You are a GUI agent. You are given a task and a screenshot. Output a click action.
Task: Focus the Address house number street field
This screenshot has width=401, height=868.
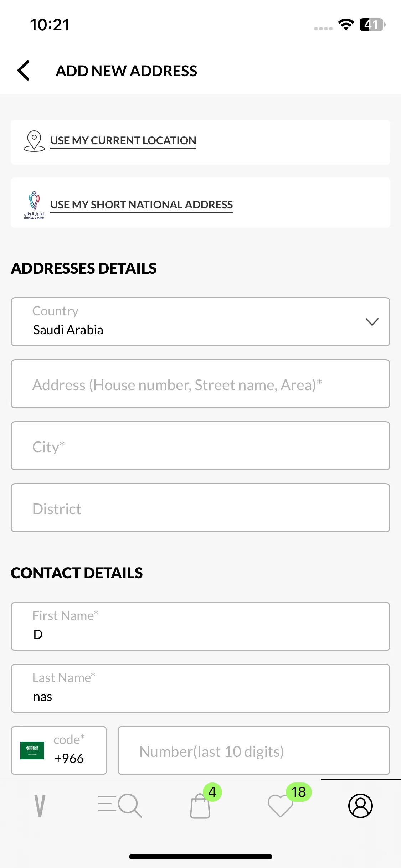200,384
